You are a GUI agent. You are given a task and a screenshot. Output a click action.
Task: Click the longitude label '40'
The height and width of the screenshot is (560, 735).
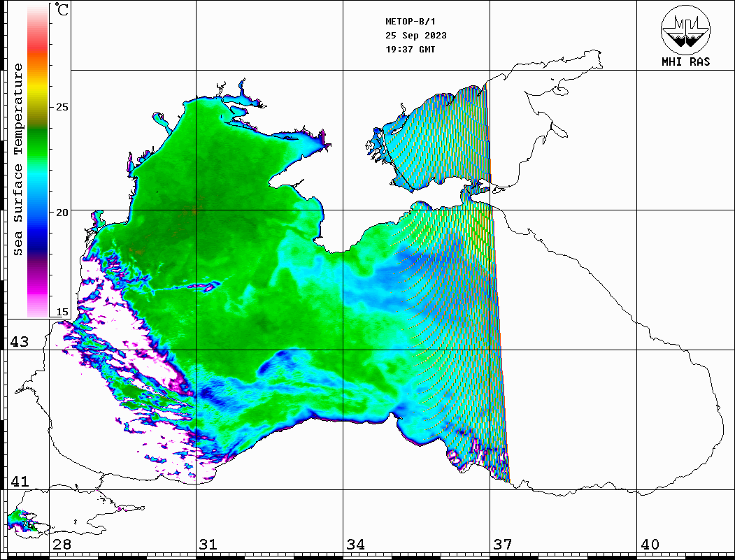tap(650, 545)
